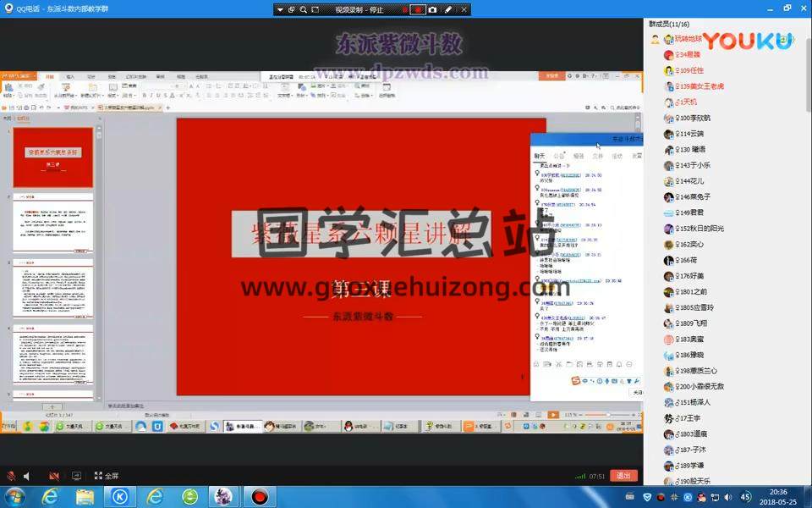Open the Kugou K icon in taskbar
Screen dimensions: 812x508
click(x=120, y=496)
